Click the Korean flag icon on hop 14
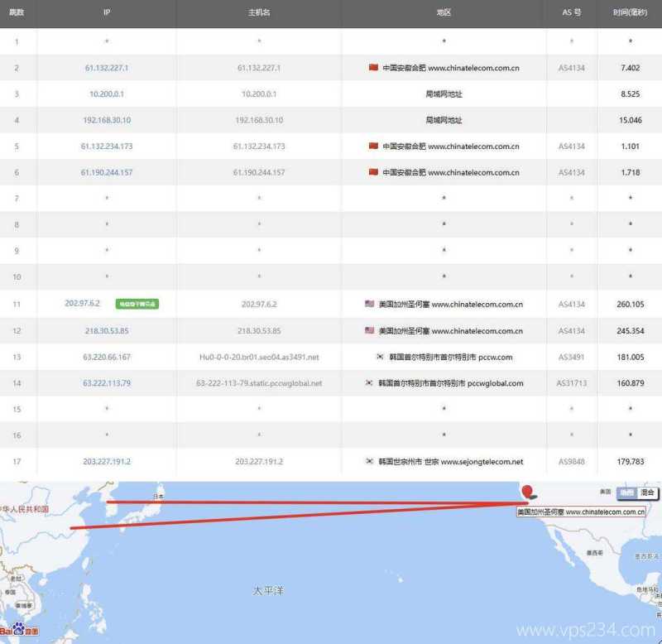The image size is (662, 644). (367, 383)
